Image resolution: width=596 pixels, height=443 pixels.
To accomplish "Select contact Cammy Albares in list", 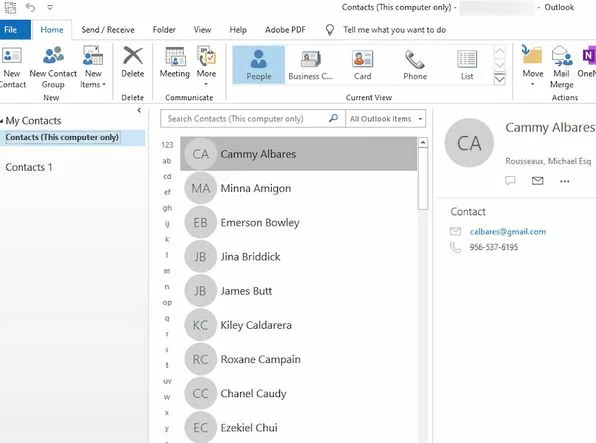I will [299, 154].
